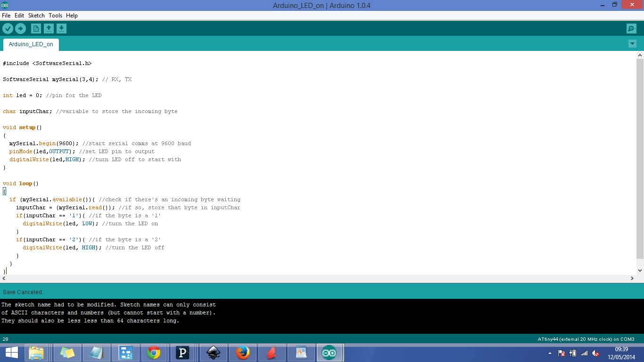This screenshot has height=362, width=644.
Task: Click the network signal tray icon
Action: 584,353
